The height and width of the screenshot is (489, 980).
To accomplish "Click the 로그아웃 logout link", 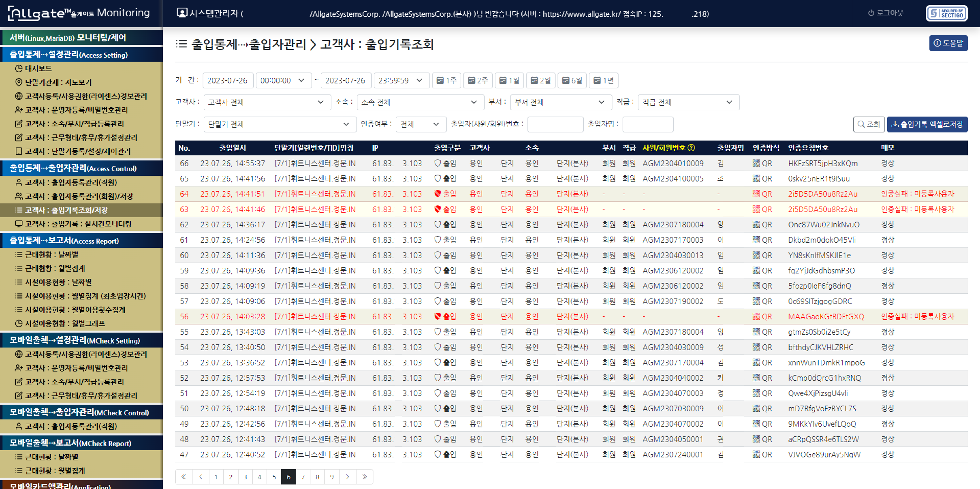I will [885, 13].
